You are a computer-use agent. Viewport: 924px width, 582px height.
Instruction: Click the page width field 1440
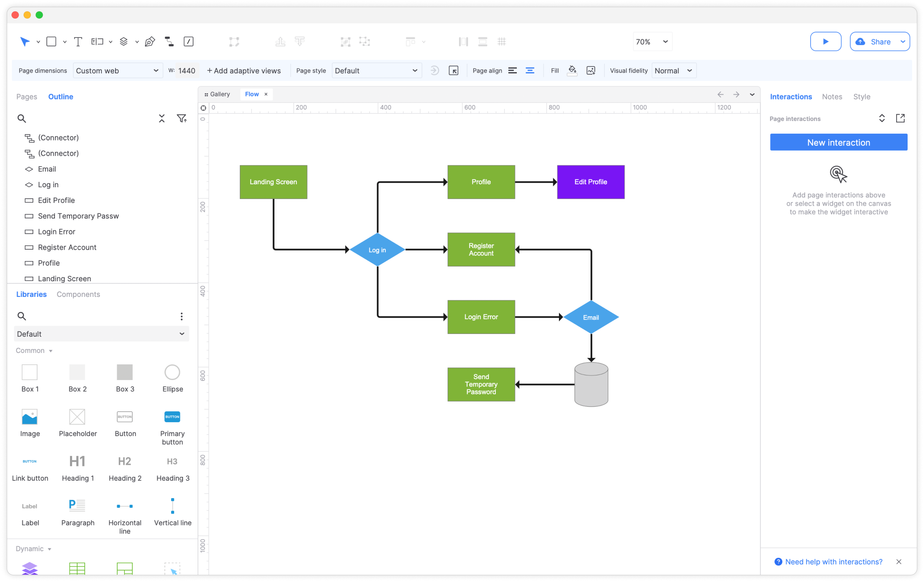[187, 70]
